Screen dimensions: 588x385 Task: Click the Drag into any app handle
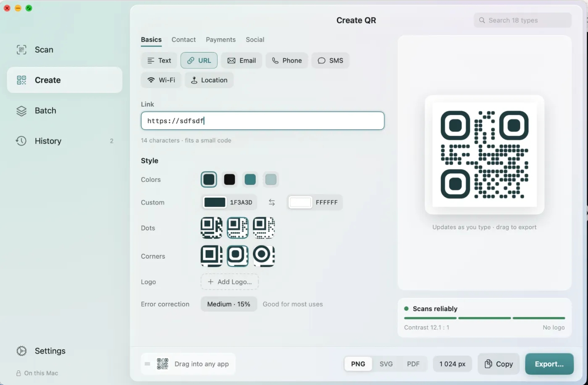188,364
